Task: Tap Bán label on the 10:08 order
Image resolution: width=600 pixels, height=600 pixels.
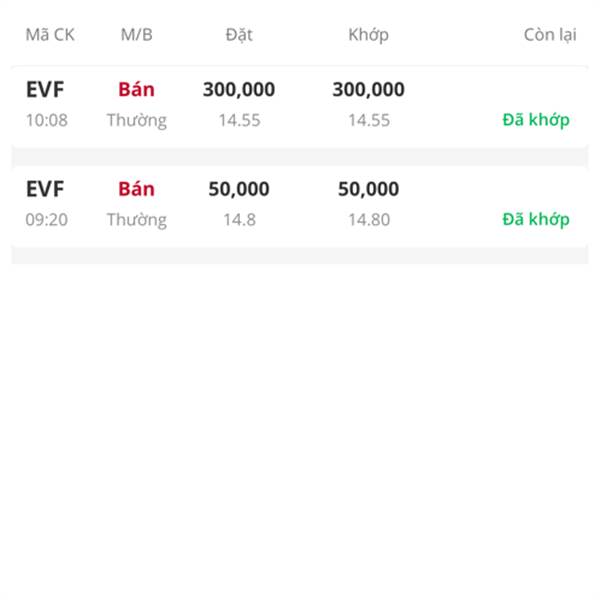Action: coord(137,90)
